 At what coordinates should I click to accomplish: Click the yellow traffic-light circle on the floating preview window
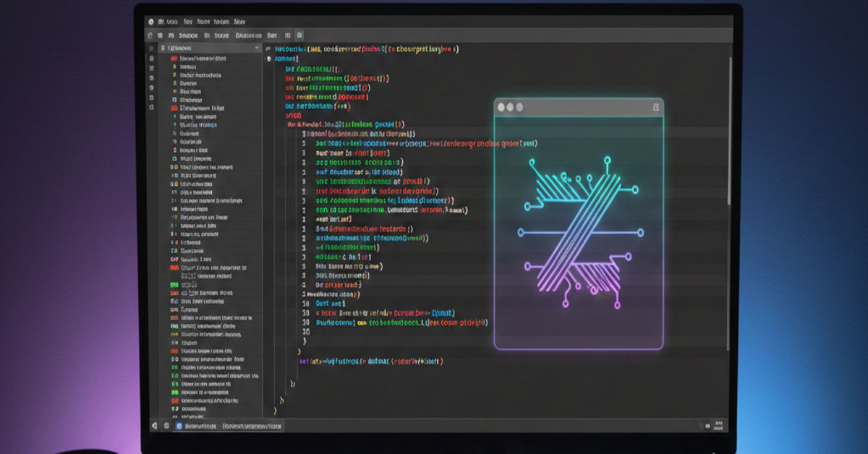[511, 106]
